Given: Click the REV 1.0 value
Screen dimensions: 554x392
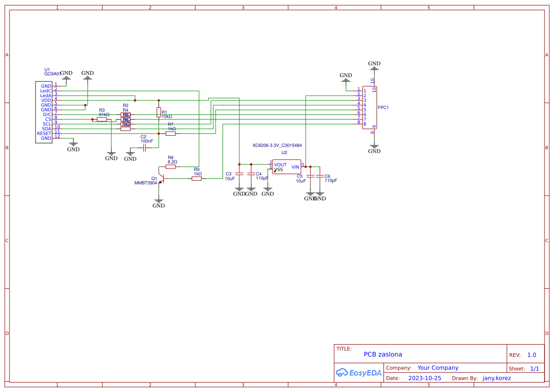Looking at the screenshot, I should 532,354.
